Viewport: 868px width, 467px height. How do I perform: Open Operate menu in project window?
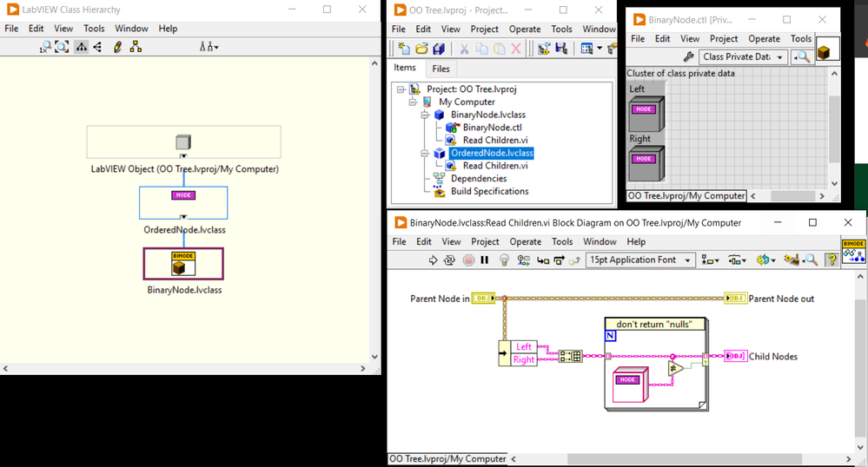525,29
